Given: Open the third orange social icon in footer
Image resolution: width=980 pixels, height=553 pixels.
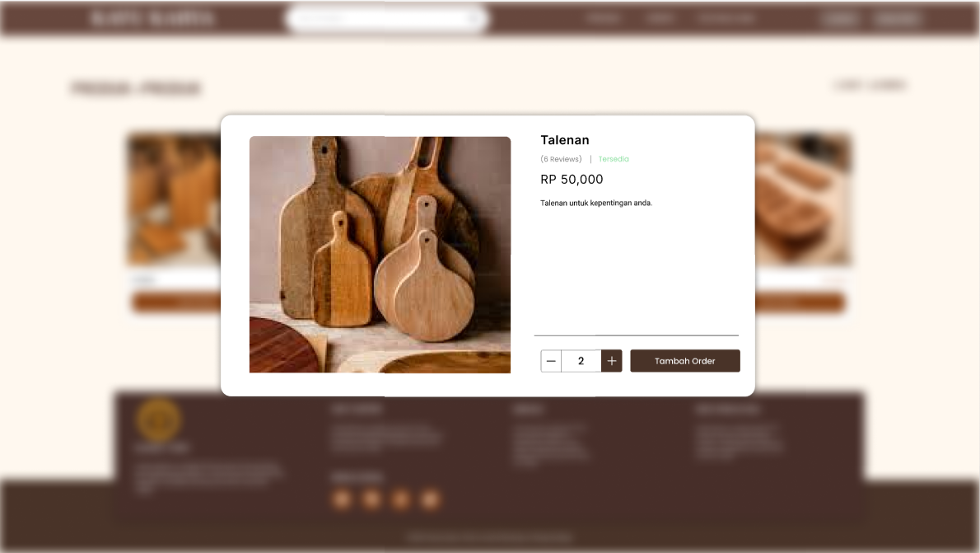Looking at the screenshot, I should [x=400, y=499].
